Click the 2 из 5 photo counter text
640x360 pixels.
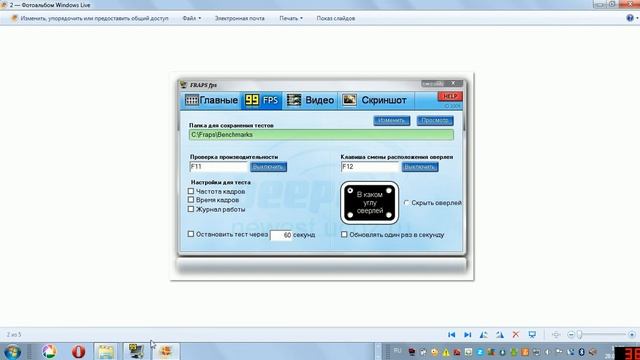click(13, 335)
